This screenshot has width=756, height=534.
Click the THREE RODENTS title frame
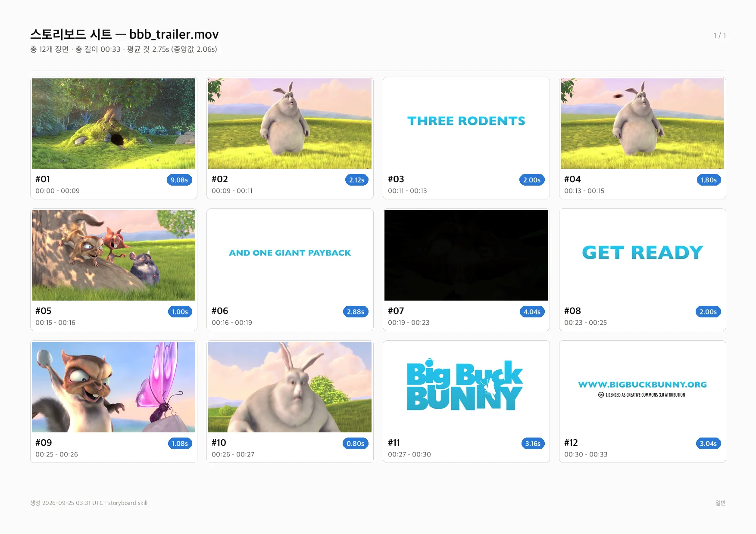click(x=466, y=124)
